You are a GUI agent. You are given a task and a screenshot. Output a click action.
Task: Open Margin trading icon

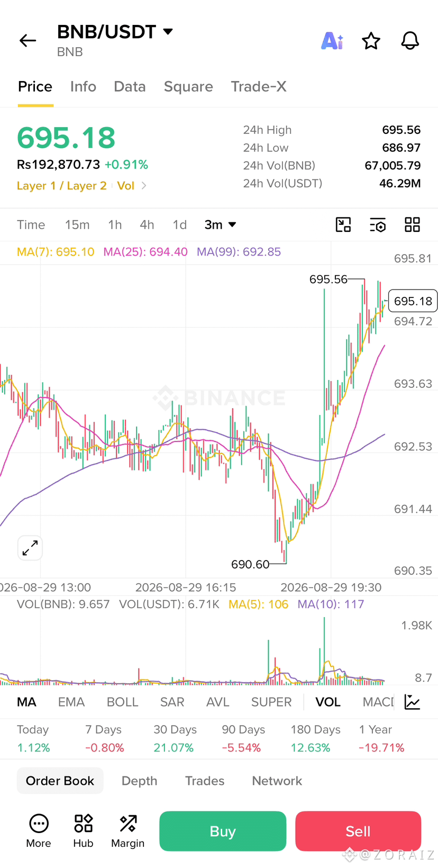click(127, 831)
